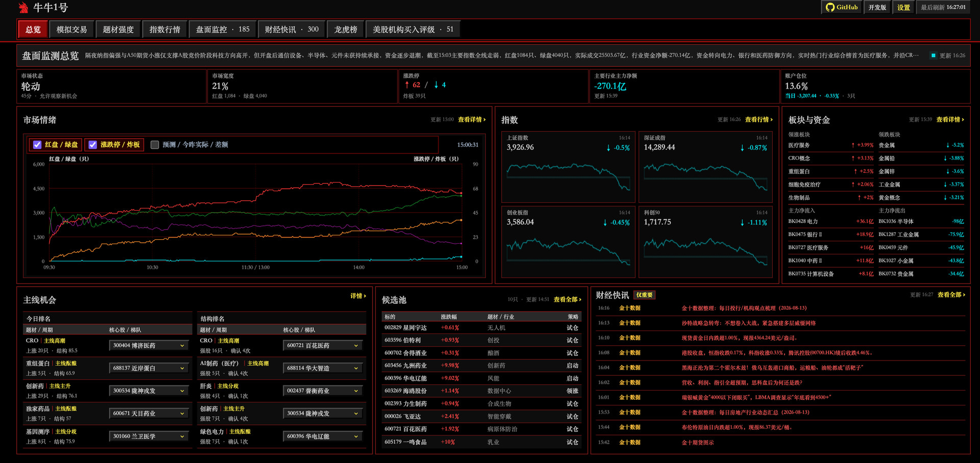
Task: Open the 模拟交易 tab
Action: point(72,30)
